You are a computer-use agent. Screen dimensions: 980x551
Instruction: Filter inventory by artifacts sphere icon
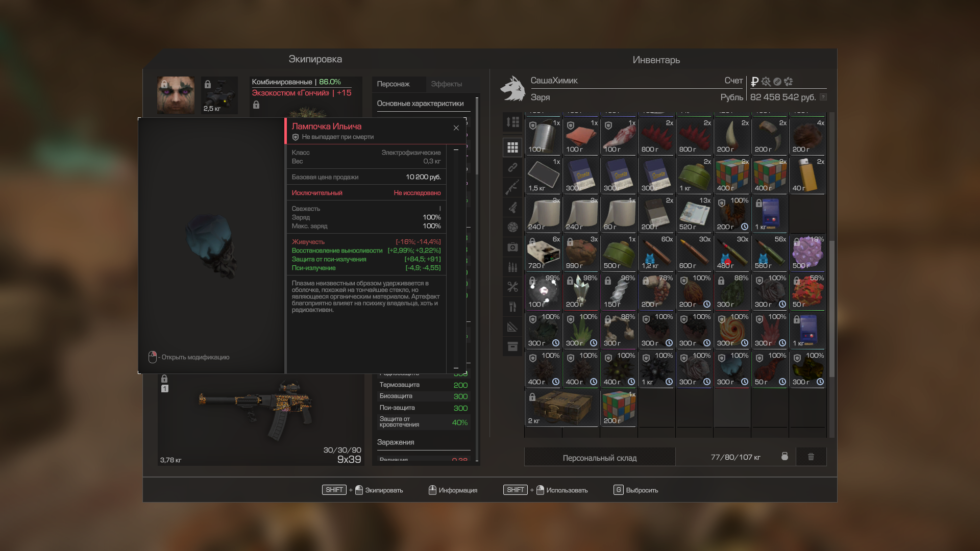coord(512,227)
